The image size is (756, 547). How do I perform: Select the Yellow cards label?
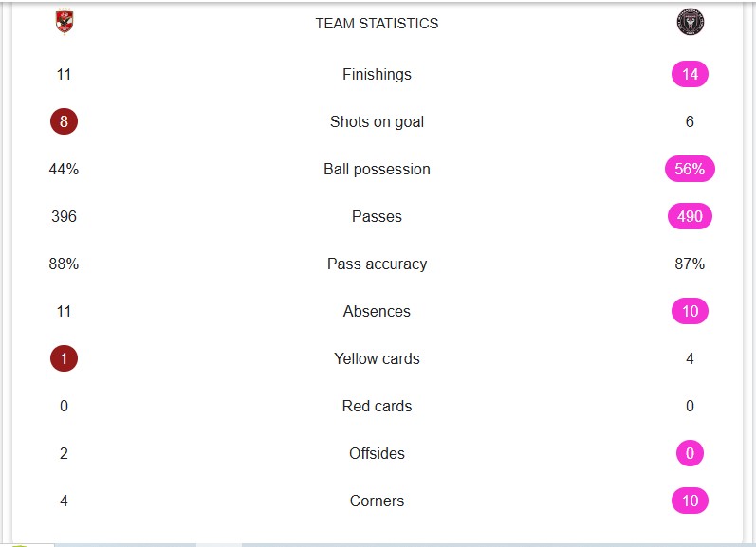tap(377, 358)
